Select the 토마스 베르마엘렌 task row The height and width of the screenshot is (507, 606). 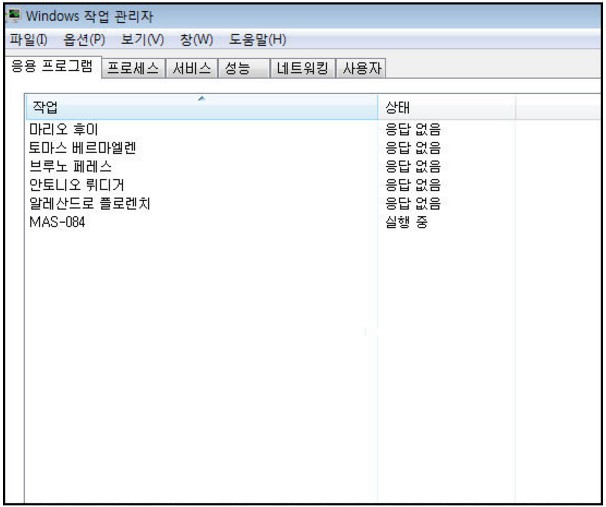(82, 148)
